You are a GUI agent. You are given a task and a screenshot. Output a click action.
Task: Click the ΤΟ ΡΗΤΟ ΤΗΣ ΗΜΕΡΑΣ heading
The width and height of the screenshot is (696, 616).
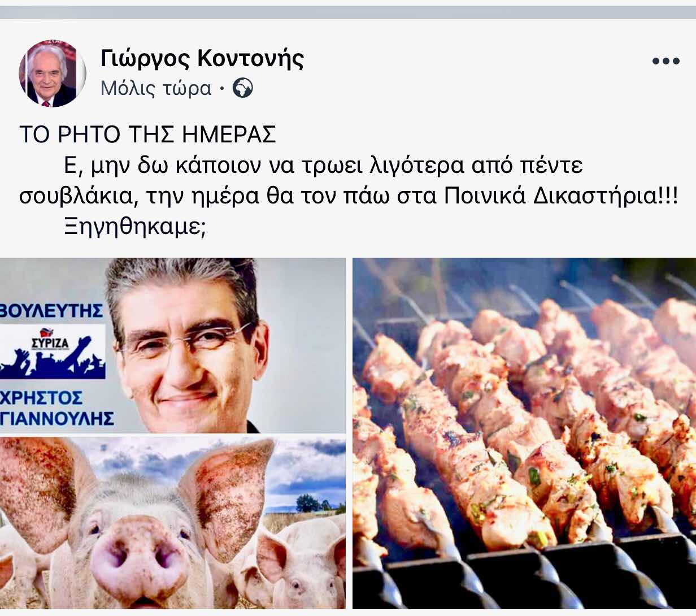point(147,135)
